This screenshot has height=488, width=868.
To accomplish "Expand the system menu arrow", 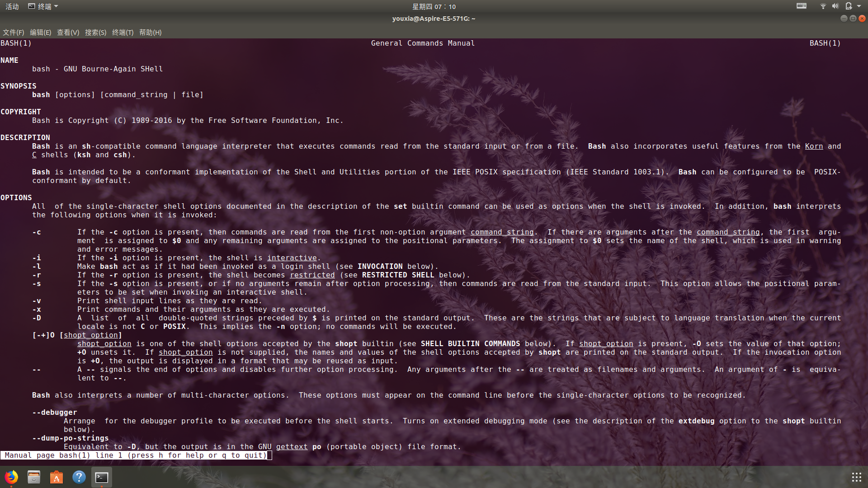I will 859,6.
